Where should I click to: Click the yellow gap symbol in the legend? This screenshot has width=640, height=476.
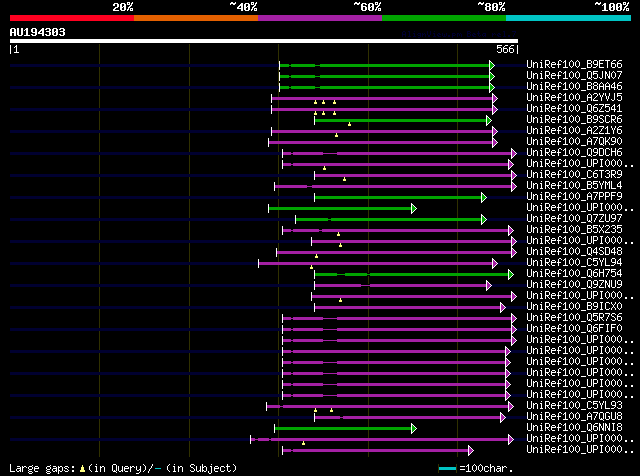(x=82, y=469)
